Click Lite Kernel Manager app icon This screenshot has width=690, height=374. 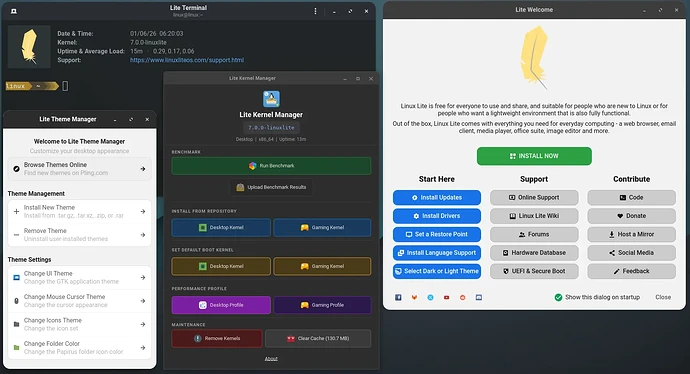coord(271,99)
